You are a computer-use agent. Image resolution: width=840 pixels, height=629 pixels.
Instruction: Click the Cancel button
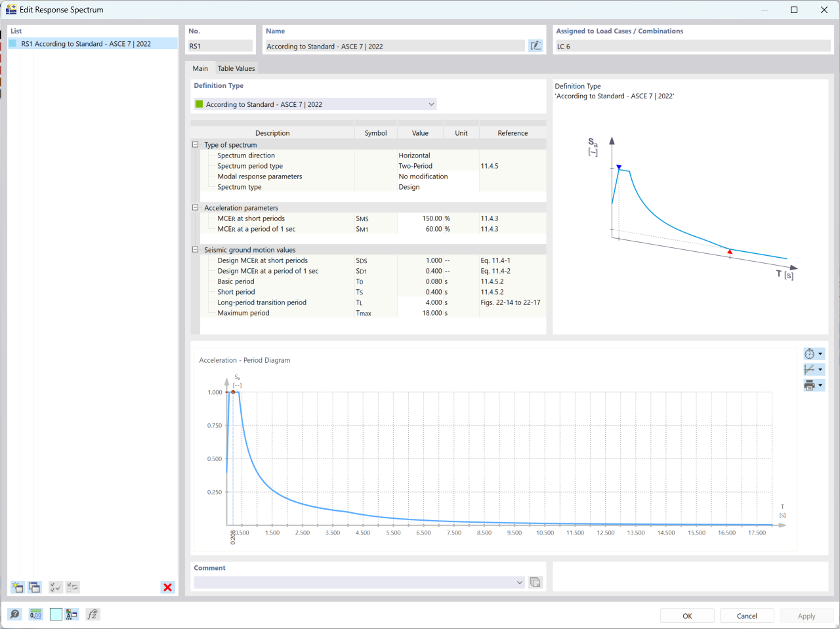pos(747,616)
